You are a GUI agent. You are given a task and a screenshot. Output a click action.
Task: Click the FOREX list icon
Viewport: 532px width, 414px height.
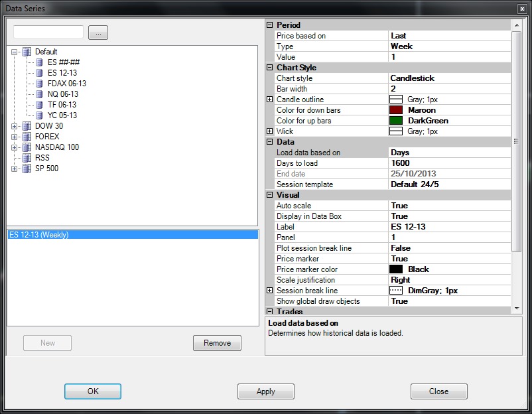pos(27,137)
